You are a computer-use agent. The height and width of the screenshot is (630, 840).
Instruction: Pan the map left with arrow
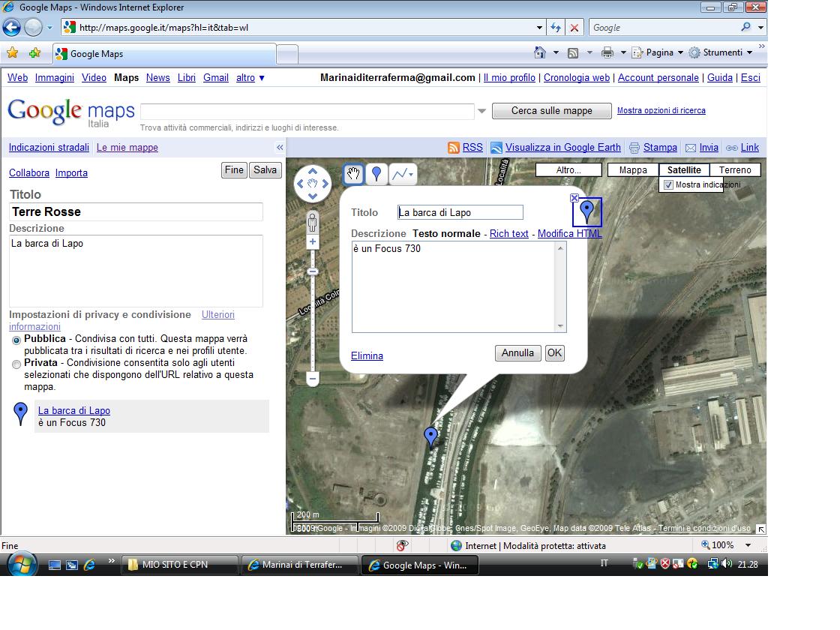(x=301, y=184)
